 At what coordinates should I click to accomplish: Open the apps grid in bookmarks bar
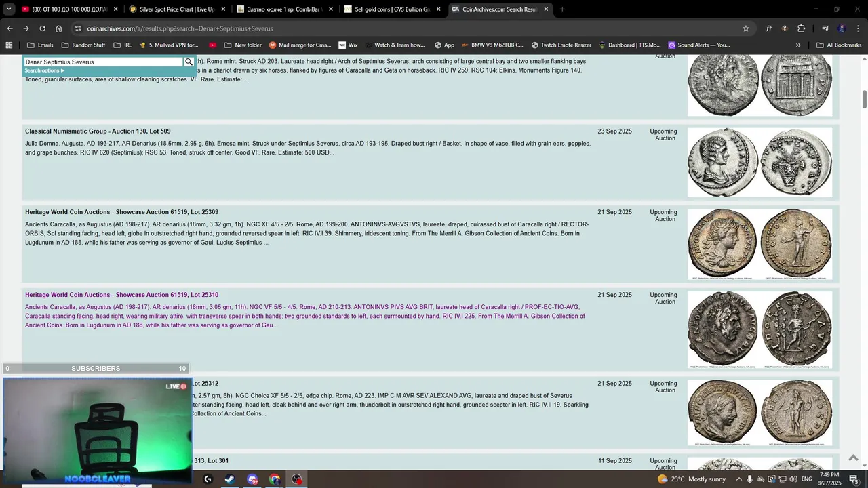9,45
